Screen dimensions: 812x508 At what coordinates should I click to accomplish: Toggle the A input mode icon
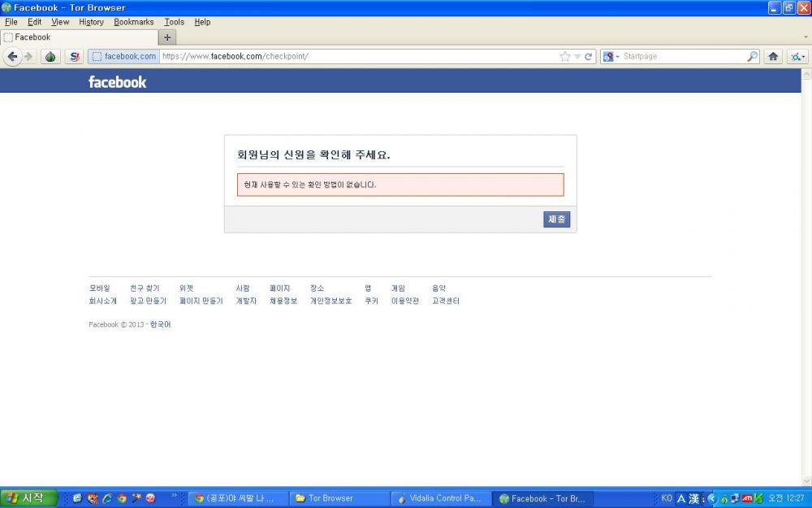click(681, 499)
